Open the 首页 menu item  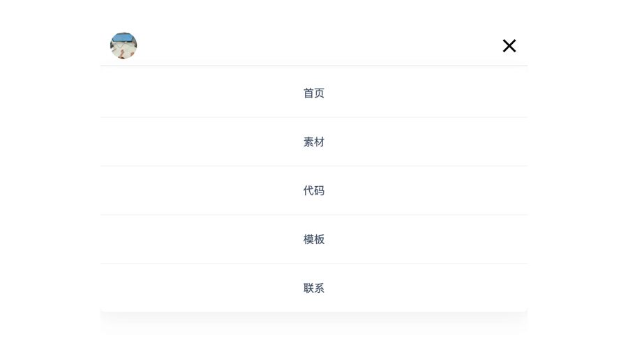pos(314,93)
